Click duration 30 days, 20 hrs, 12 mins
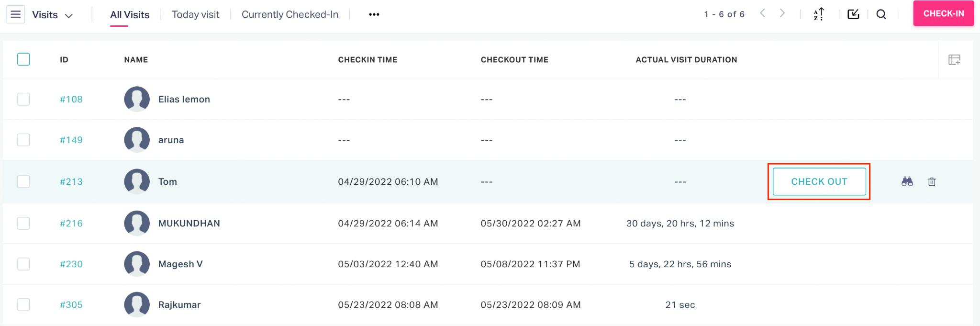The width and height of the screenshot is (980, 326). click(680, 223)
